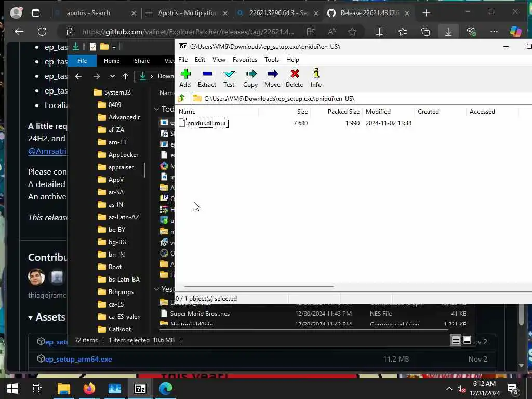Collapse the Today group in File Explorer
The image size is (532, 399).
coord(156,109)
